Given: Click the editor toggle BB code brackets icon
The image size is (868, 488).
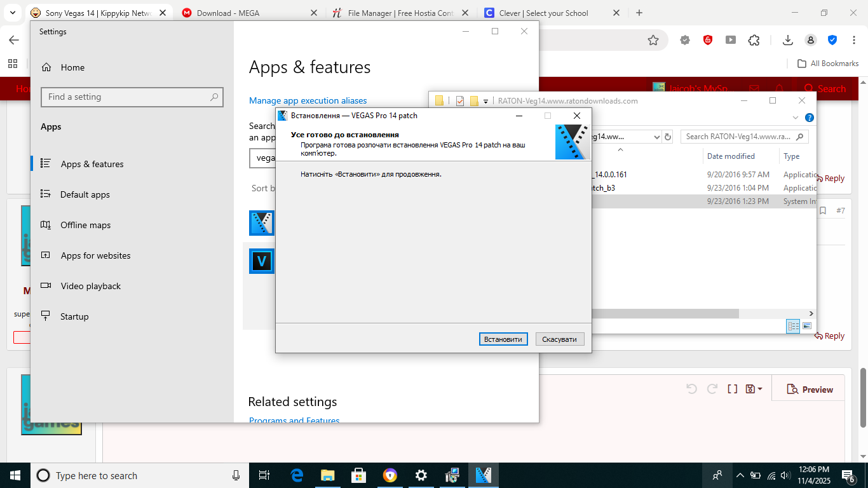Looking at the screenshot, I should click(732, 389).
